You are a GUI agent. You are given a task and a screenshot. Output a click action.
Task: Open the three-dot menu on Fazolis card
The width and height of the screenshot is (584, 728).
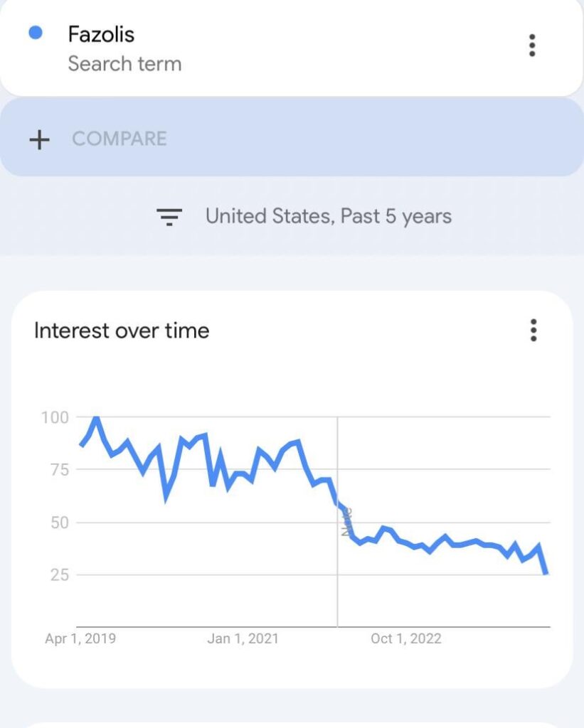[532, 45]
